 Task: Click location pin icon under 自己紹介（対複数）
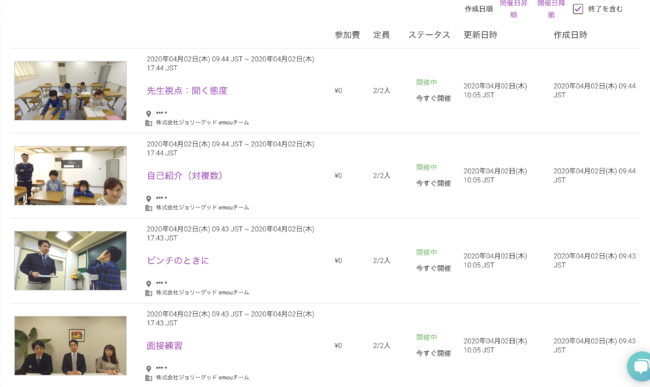(148, 198)
